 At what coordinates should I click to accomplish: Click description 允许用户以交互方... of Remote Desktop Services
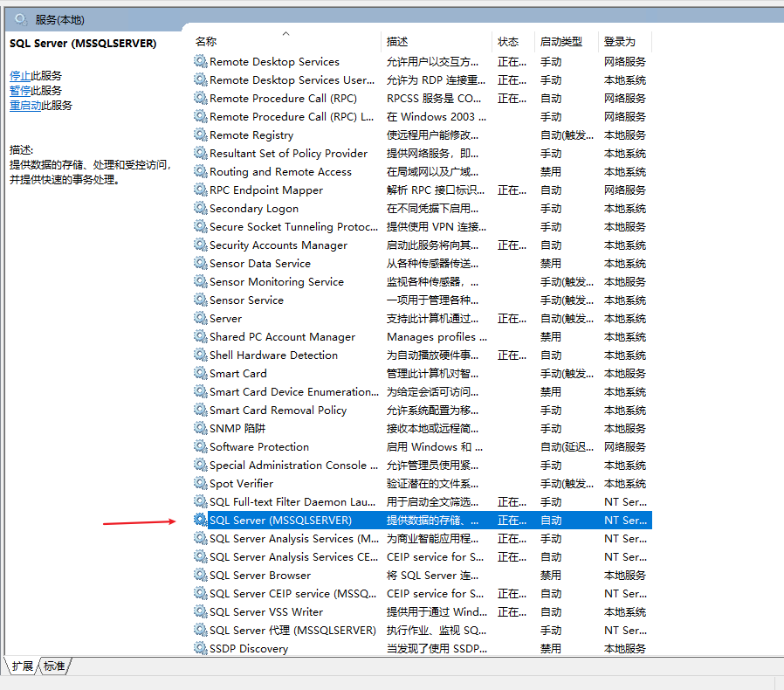point(432,61)
